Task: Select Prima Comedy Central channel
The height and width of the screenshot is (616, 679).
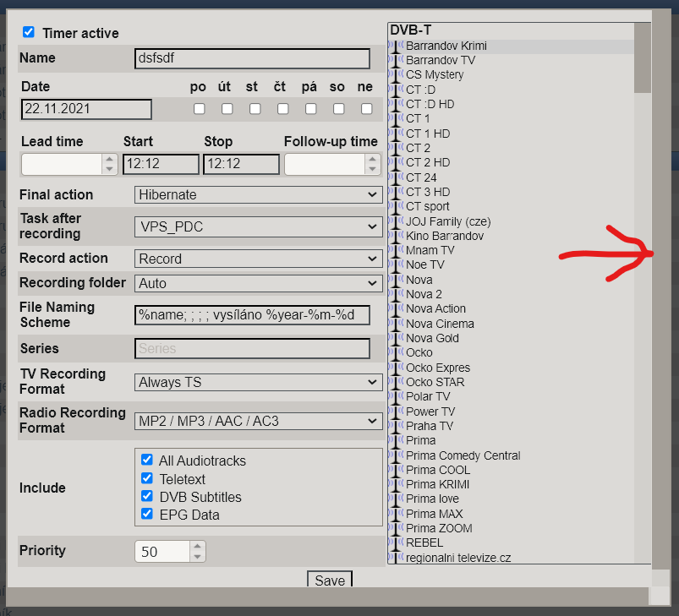Action: point(463,455)
